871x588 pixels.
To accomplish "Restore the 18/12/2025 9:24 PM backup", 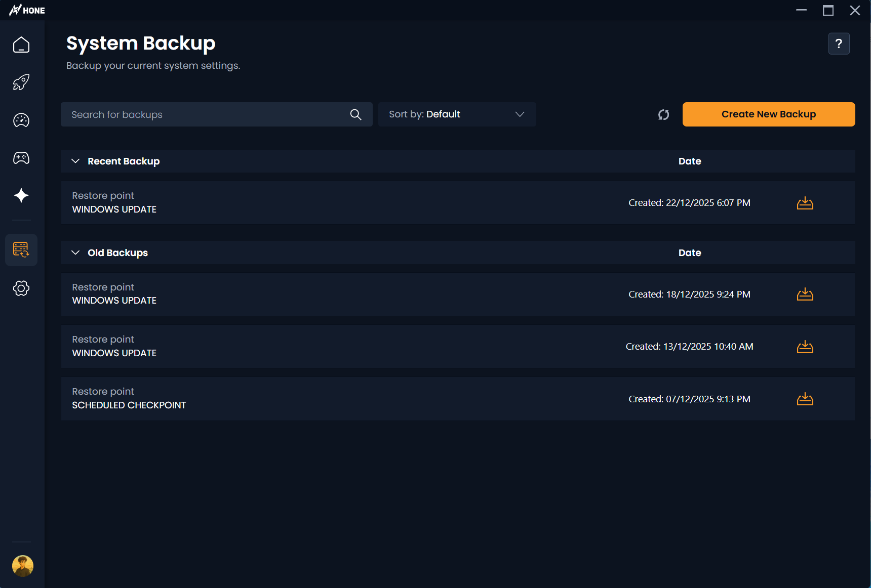I will pos(805,295).
